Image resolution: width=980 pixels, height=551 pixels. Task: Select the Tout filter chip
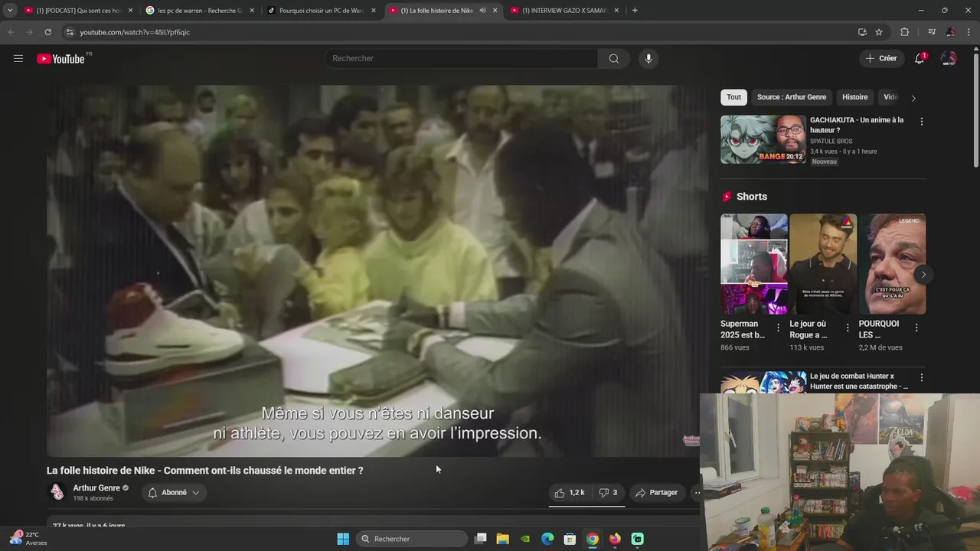pos(733,97)
